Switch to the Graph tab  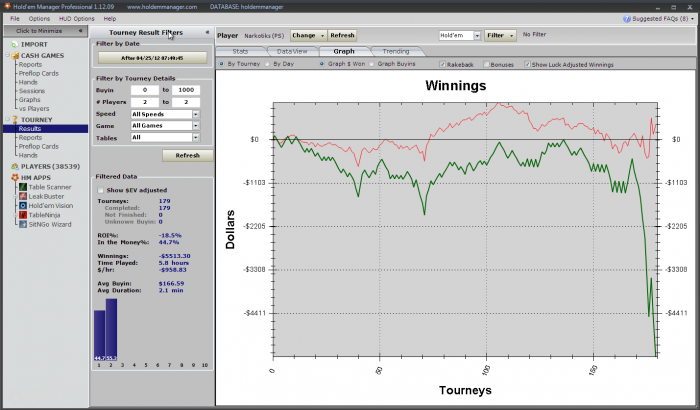click(x=344, y=51)
